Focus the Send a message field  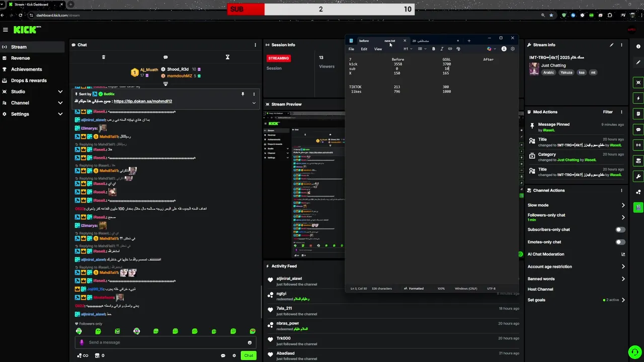[165, 342]
